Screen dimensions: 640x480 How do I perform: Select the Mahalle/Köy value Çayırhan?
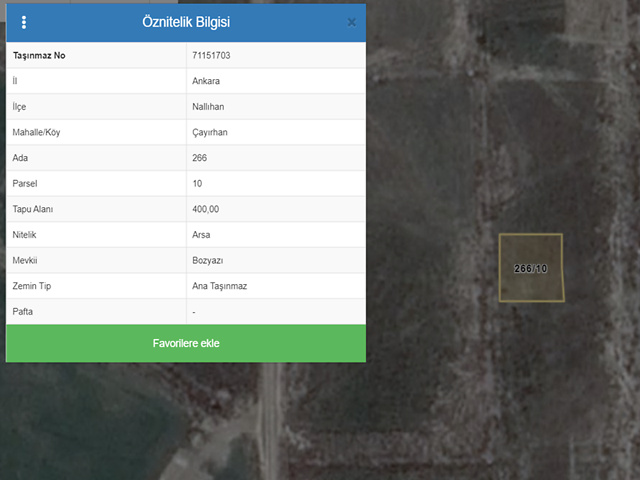point(211,132)
